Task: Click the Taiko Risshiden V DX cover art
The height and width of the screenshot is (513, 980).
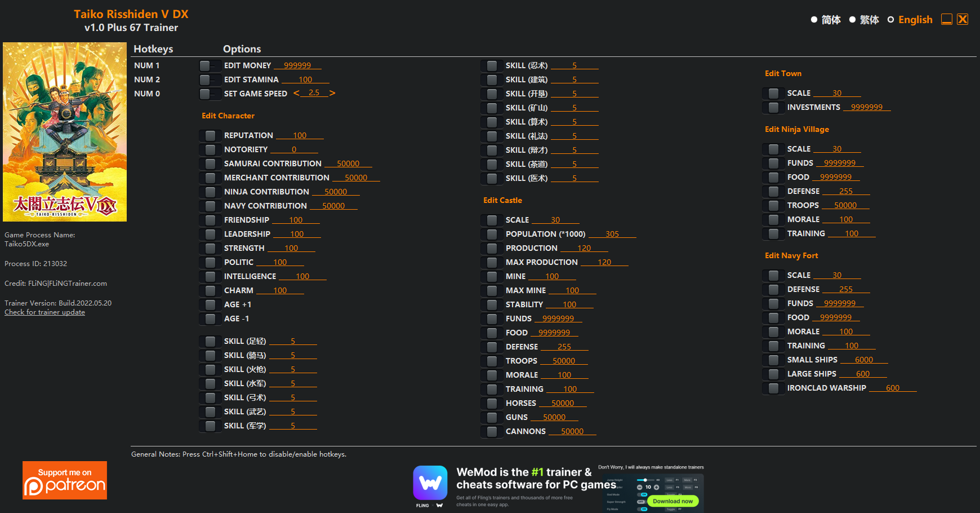Action: [x=65, y=132]
